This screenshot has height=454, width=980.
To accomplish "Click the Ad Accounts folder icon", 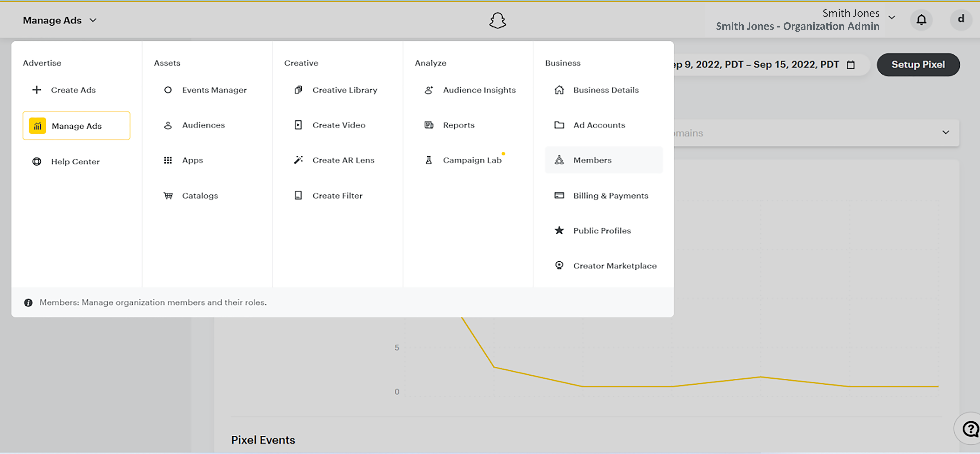I will pos(559,125).
